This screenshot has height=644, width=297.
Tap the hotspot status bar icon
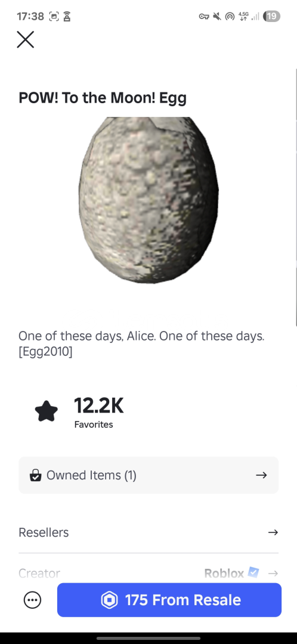coord(230,17)
